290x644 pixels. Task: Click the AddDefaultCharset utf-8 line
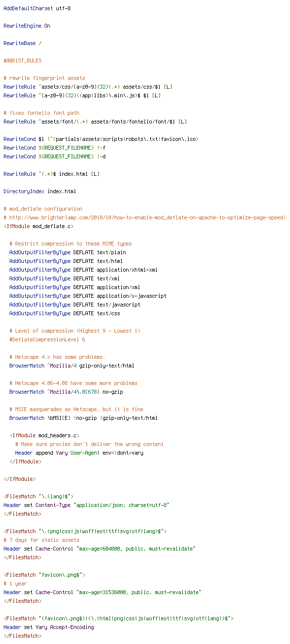(37, 9)
